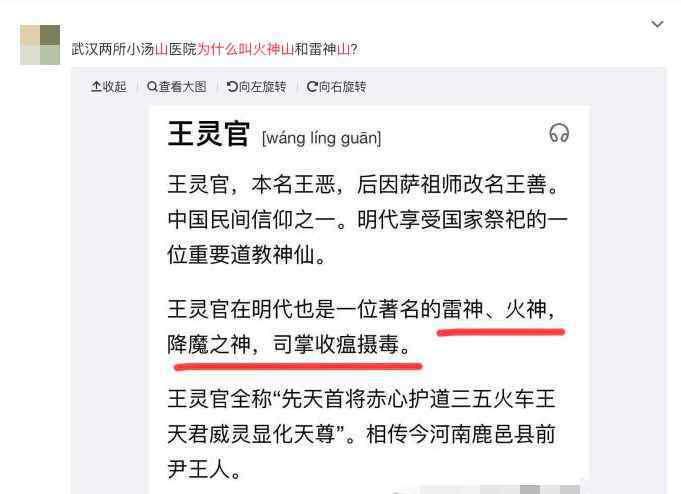This screenshot has height=494, width=681.
Task: Open 查看大图 to view large image
Action: point(177,87)
